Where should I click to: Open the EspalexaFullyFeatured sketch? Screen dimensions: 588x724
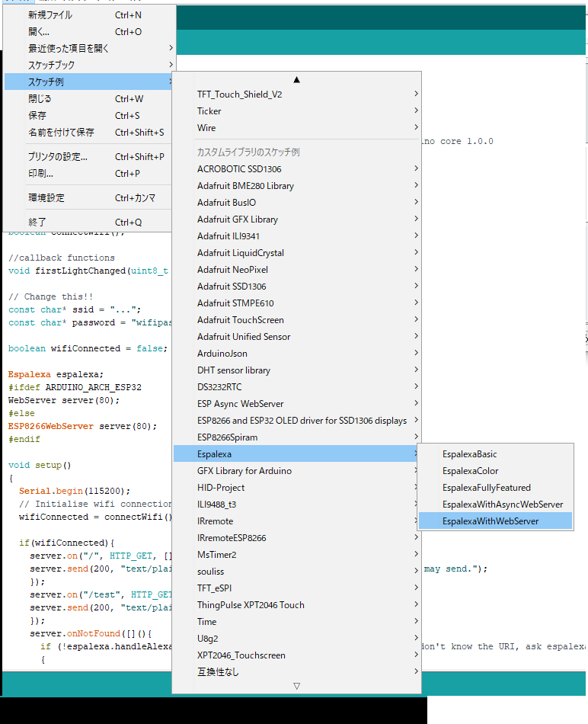pyautogui.click(x=495, y=488)
